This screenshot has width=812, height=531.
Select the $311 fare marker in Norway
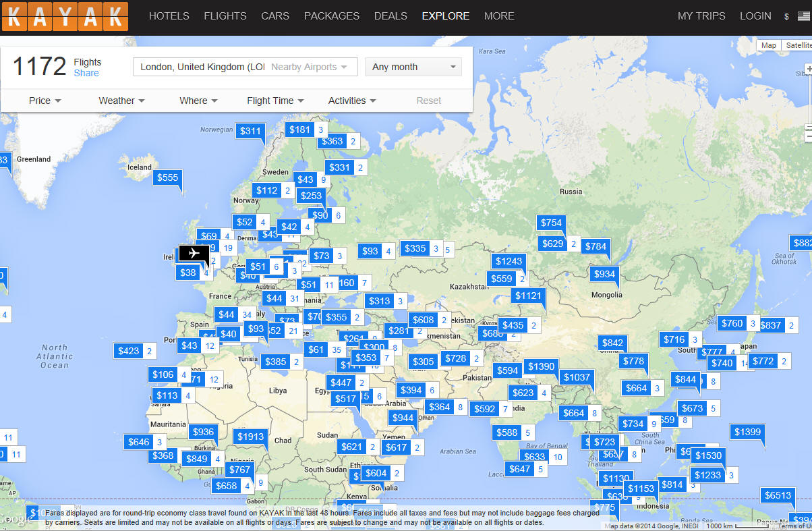(x=250, y=131)
